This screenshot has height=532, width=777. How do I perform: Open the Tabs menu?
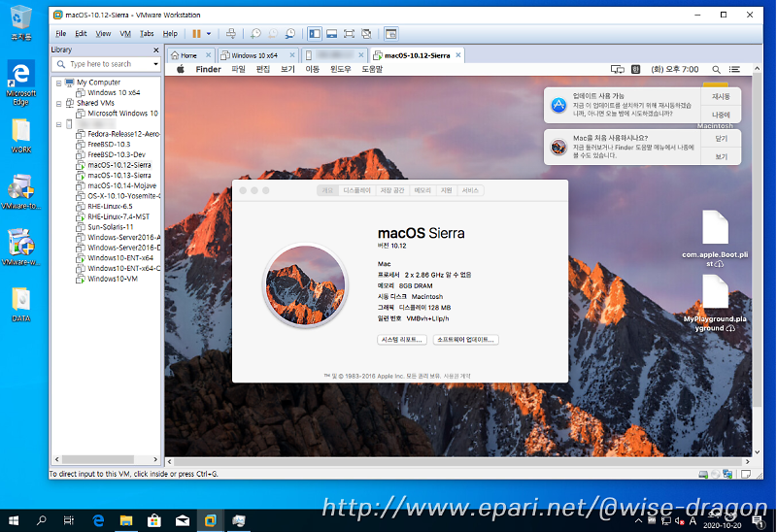147,34
